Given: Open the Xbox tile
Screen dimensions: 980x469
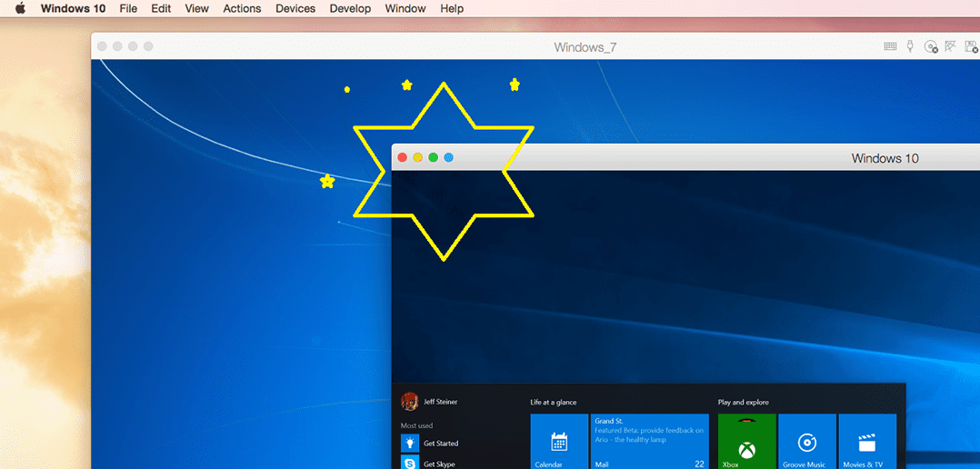Looking at the screenshot, I should pyautogui.click(x=747, y=441).
